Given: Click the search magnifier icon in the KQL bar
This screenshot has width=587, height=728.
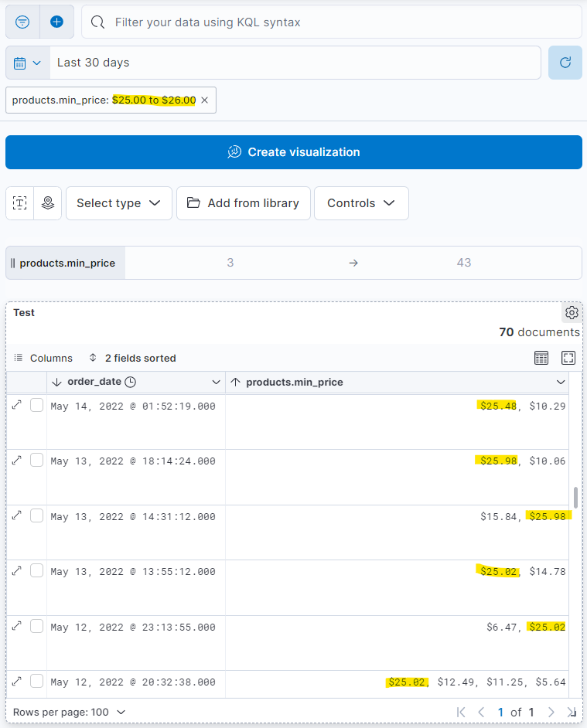Looking at the screenshot, I should click(x=97, y=22).
